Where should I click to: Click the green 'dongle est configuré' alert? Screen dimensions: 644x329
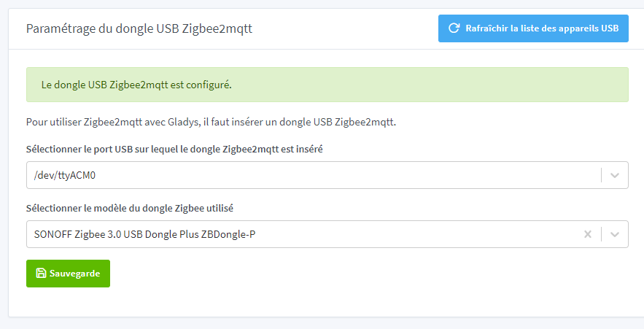pos(327,85)
